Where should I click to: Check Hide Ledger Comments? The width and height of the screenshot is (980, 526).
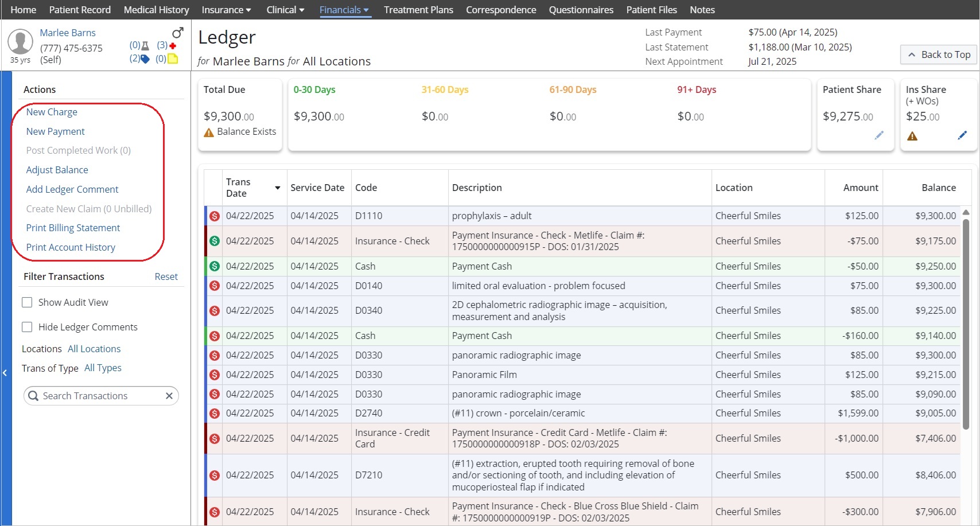click(x=27, y=327)
